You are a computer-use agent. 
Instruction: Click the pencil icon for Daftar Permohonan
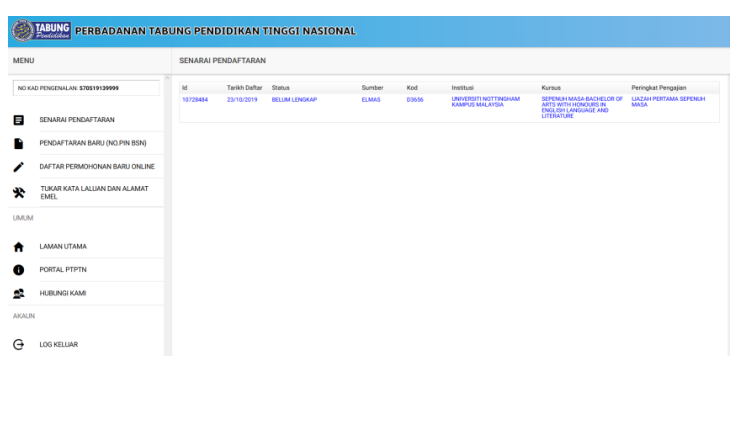(18, 167)
